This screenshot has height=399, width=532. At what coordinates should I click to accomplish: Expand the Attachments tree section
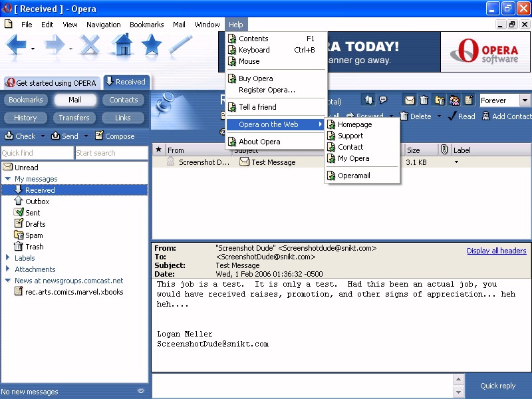7,269
